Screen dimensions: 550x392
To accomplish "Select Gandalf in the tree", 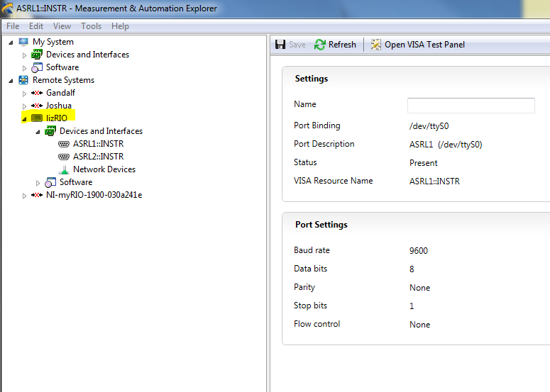I will tap(61, 93).
